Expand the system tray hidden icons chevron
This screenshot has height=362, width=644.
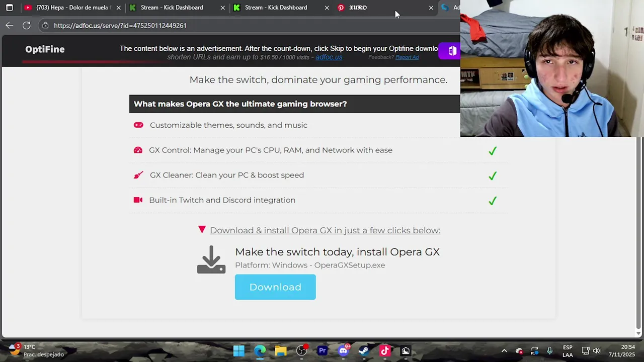point(504,351)
